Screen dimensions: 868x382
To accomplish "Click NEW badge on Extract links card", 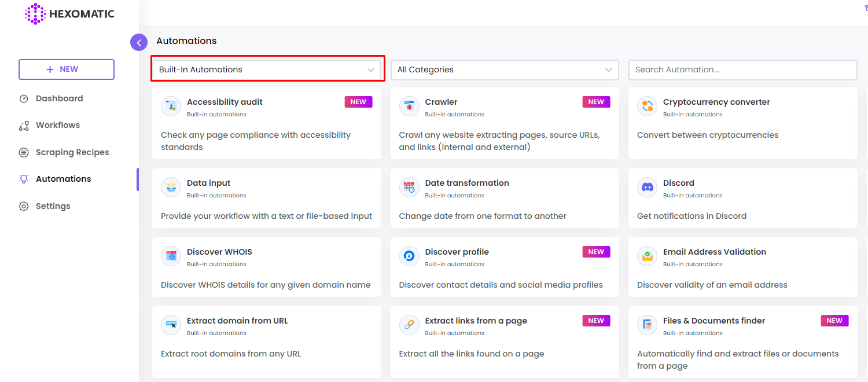I will pos(596,321).
